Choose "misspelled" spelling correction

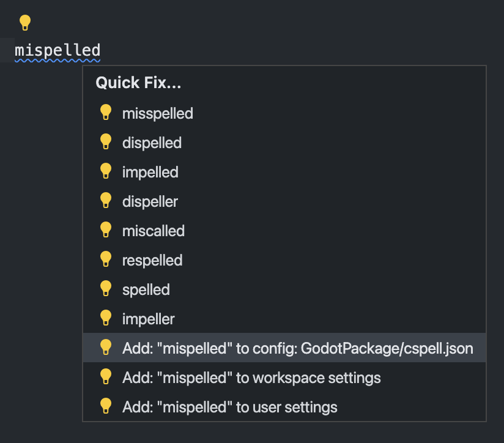point(158,113)
